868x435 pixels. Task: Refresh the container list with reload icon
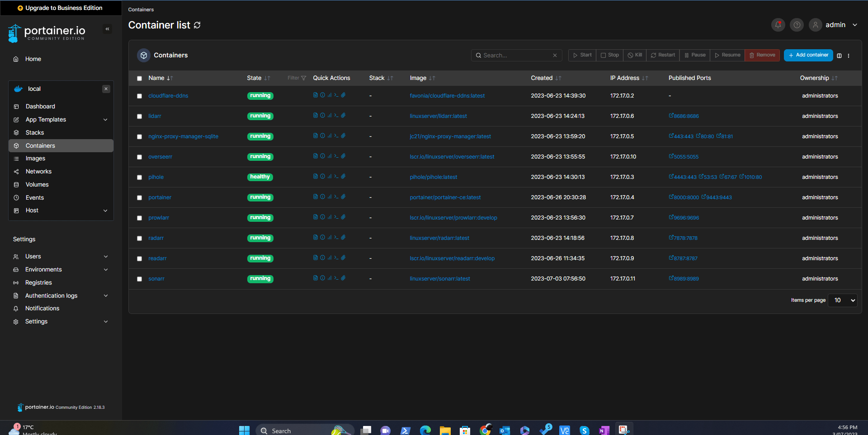click(197, 25)
